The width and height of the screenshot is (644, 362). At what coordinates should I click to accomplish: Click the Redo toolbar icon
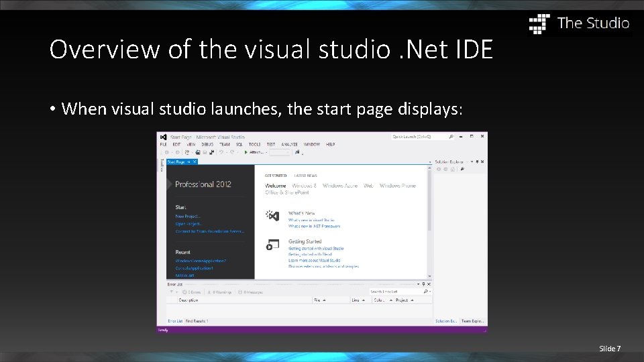(x=232, y=152)
